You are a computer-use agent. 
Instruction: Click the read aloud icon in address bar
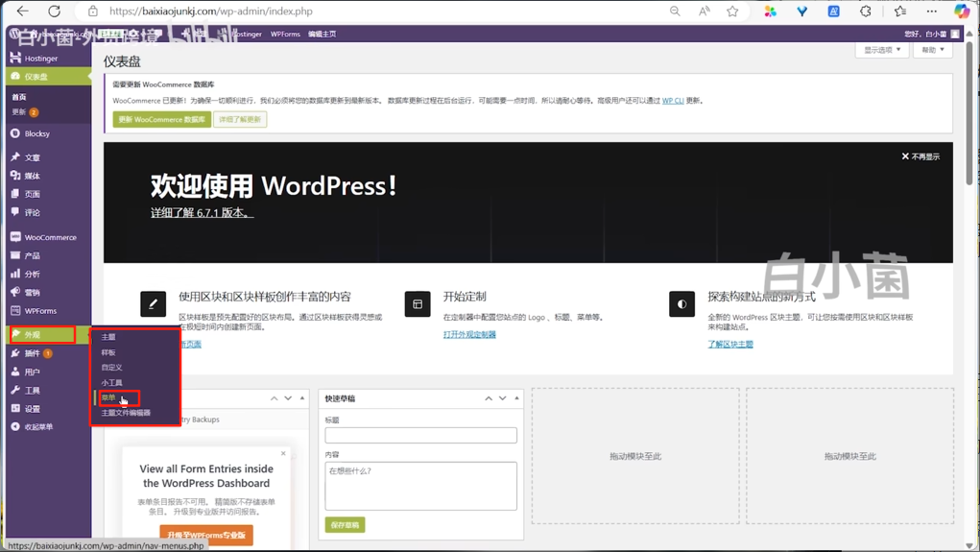pyautogui.click(x=705, y=12)
